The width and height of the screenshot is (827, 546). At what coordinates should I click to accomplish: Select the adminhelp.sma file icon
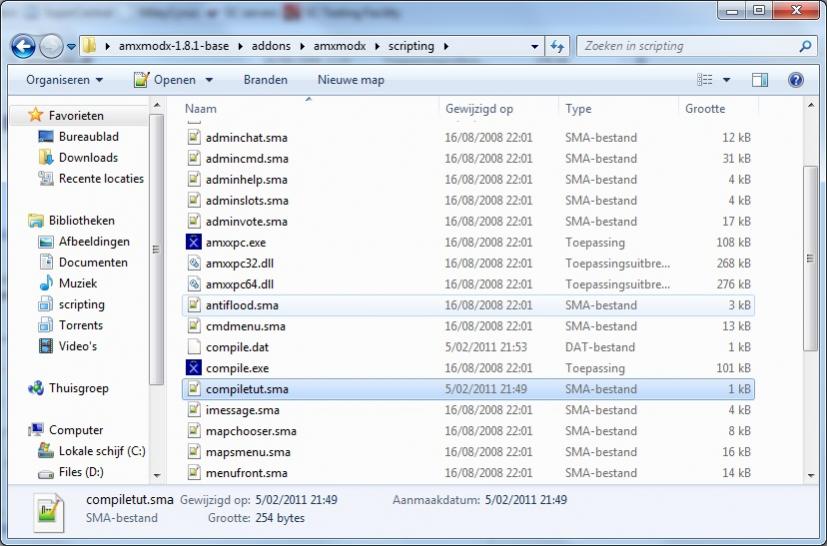tap(194, 179)
